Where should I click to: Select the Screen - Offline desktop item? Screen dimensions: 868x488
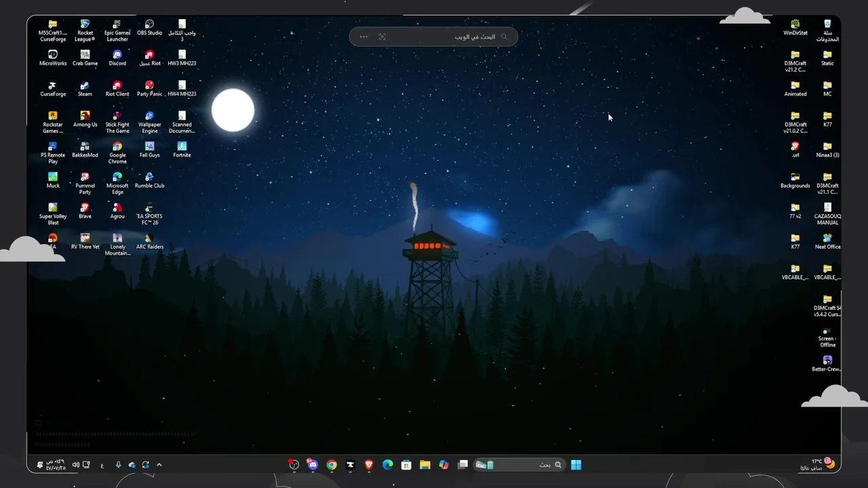click(x=827, y=338)
